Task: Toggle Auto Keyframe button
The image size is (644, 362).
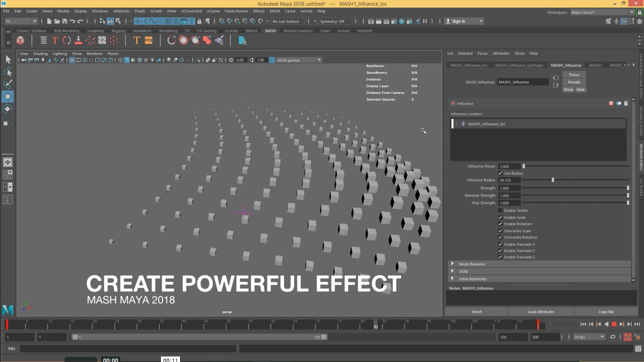Action: tap(627, 337)
